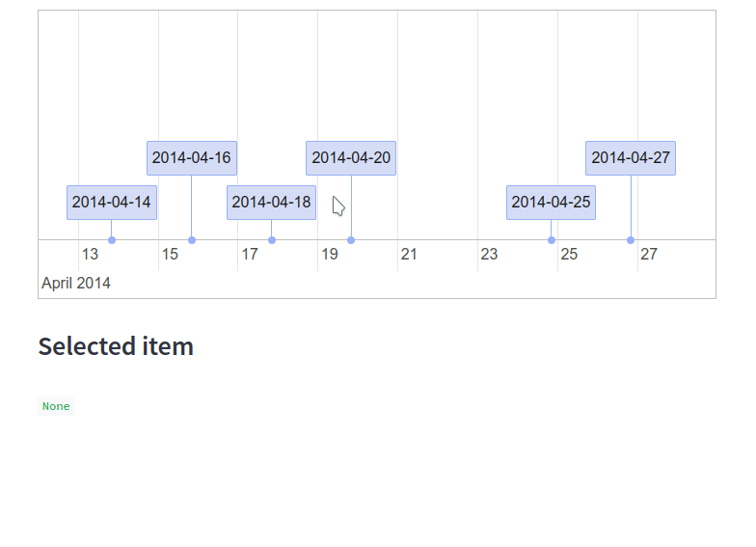
Task: Click the axis dot below 2014-04-25
Action: (552, 240)
